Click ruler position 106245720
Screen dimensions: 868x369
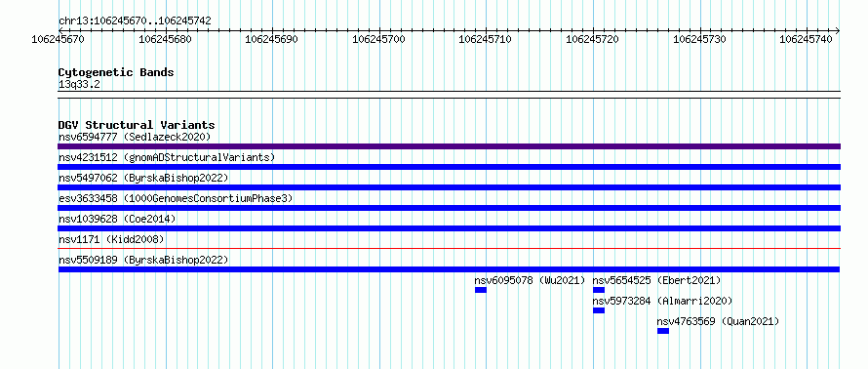click(x=593, y=39)
